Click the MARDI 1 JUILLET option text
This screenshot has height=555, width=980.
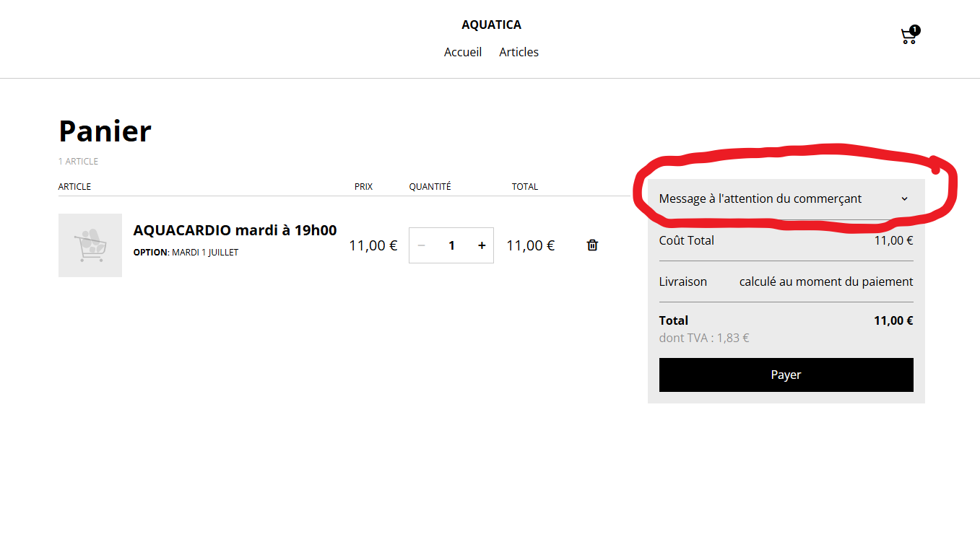(205, 253)
